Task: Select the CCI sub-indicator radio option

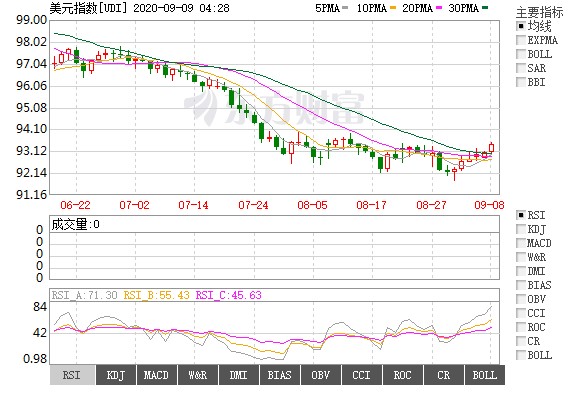Action: click(x=521, y=313)
